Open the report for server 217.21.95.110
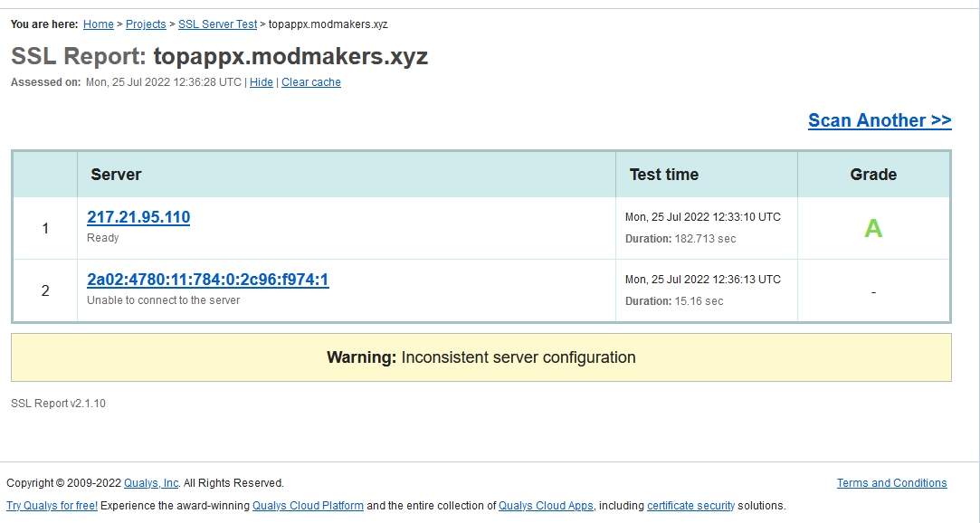The width and height of the screenshot is (980, 523). pos(138,217)
